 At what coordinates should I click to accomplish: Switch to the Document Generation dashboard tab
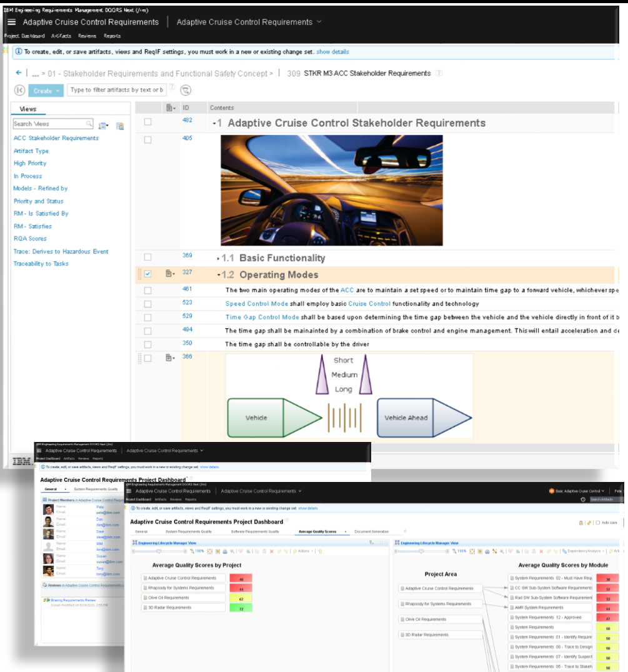click(371, 531)
